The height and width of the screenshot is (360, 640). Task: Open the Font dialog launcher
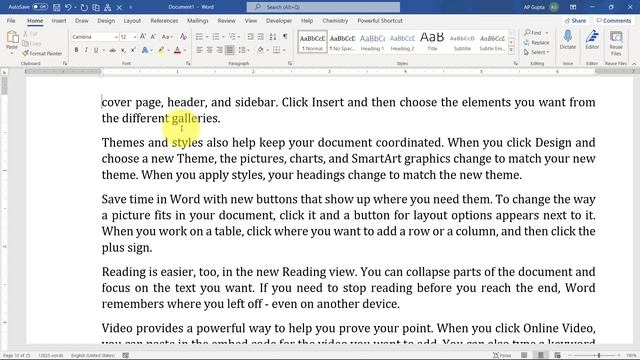coord(188,64)
